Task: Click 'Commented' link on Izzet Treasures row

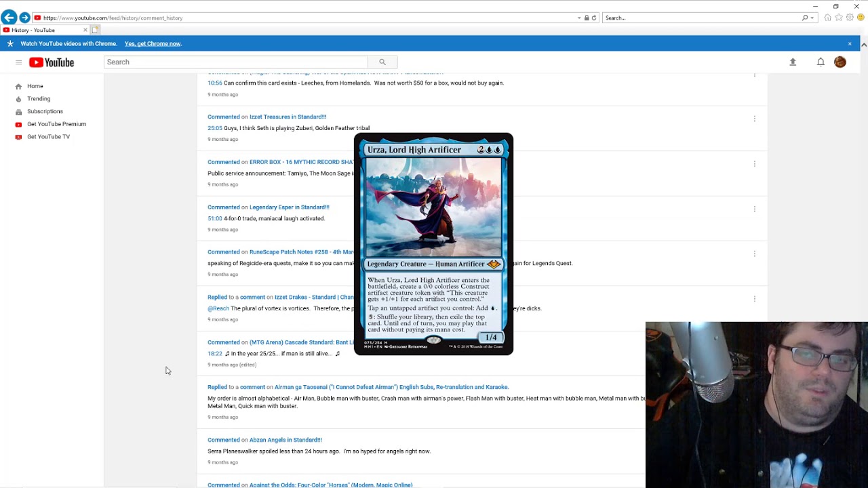Action: (224, 117)
